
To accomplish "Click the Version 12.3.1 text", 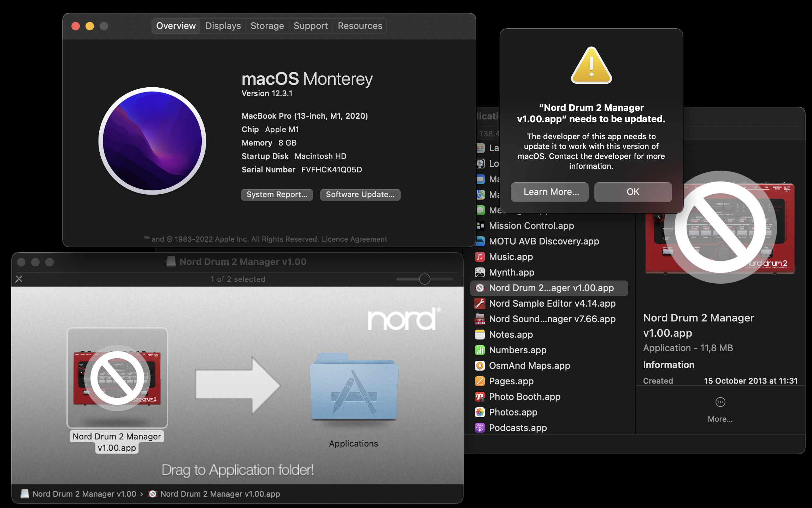I will (267, 93).
